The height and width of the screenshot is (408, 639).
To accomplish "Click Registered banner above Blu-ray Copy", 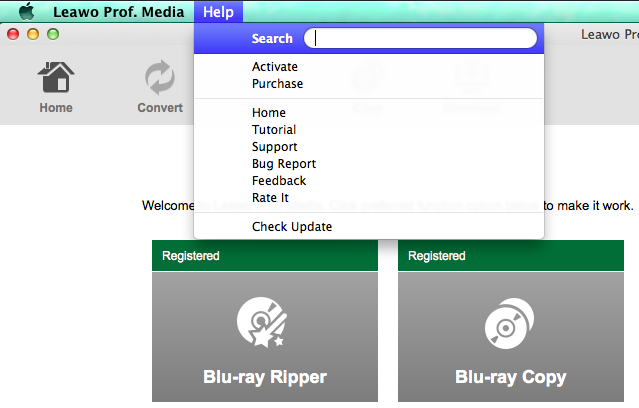I will [x=511, y=256].
